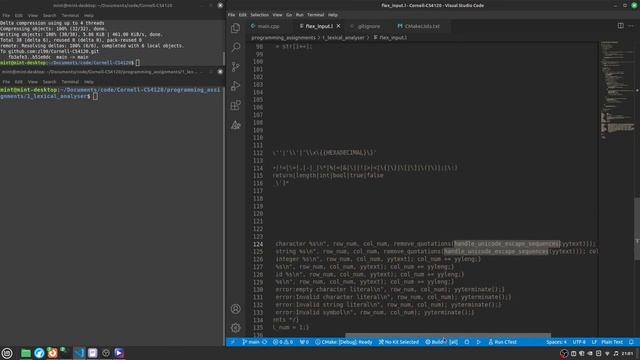Open the Extensions view

[x=236, y=105]
